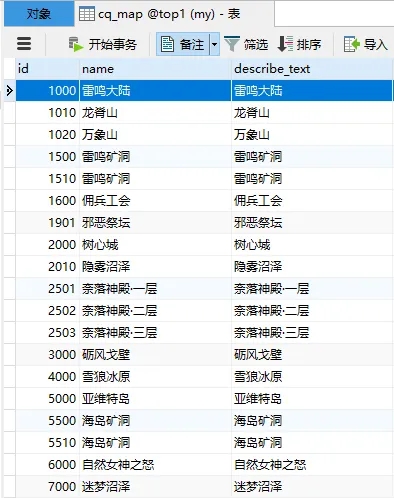Select id cell 1000
Viewport: 394px width, 498px height.
pyautogui.click(x=47, y=90)
